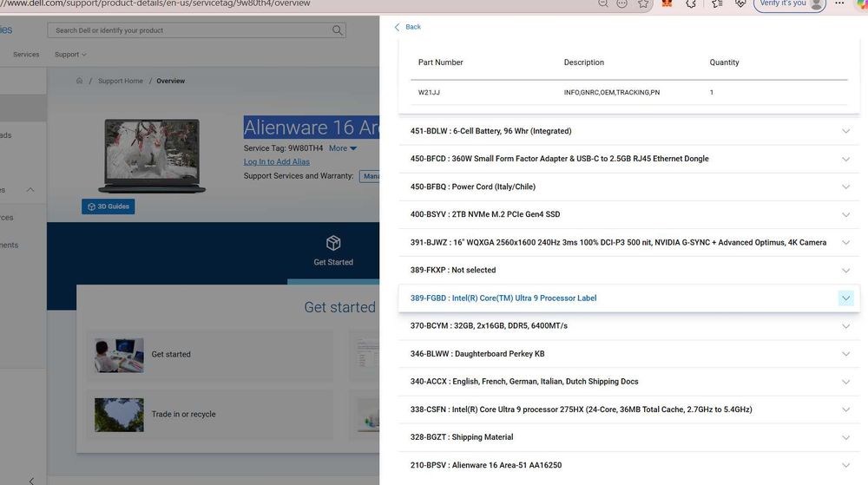Viewport: 868px width, 485px height.
Task: Click the Part Number column header
Action: click(441, 62)
